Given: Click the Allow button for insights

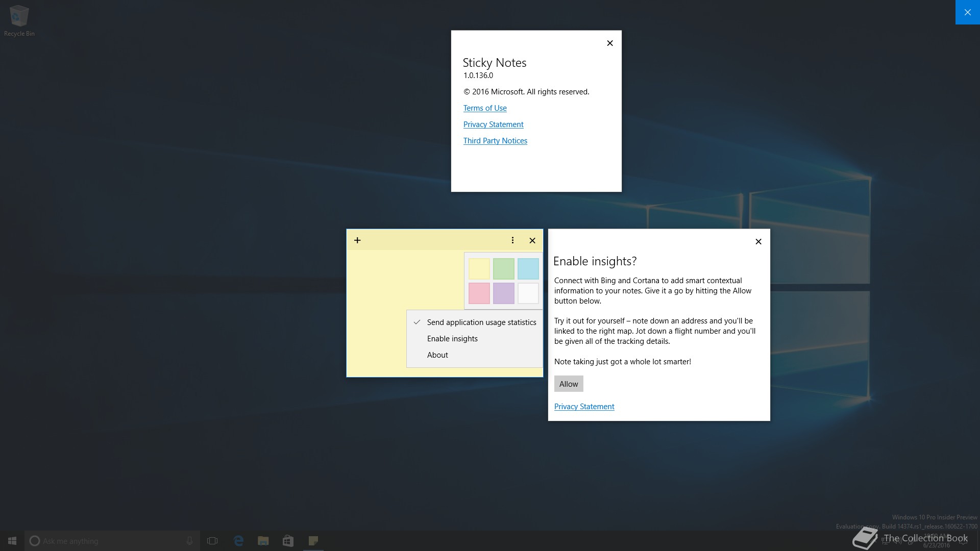Looking at the screenshot, I should [x=569, y=384].
